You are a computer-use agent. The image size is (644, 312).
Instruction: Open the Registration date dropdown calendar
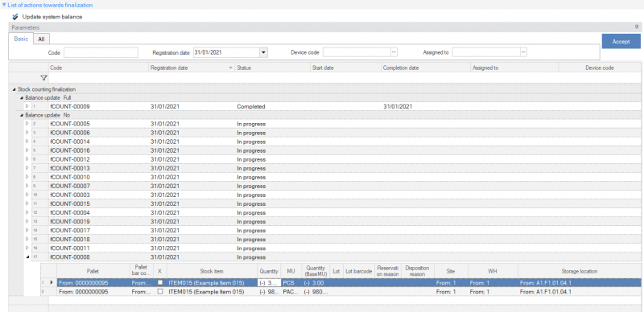pyautogui.click(x=263, y=52)
